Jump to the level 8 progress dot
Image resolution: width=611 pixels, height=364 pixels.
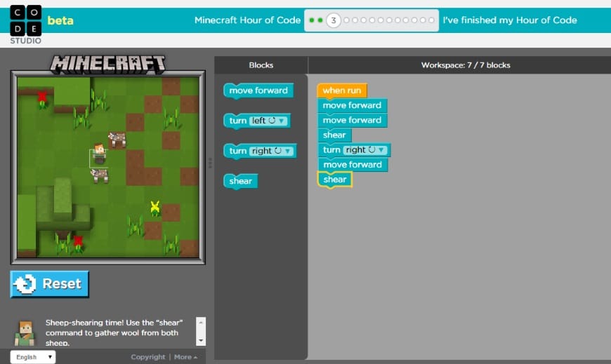[381, 20]
